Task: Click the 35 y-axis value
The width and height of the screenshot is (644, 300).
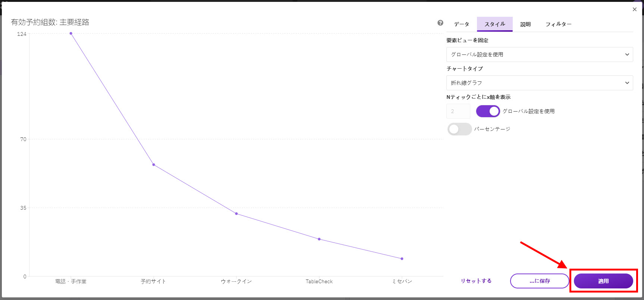Action: coord(23,208)
